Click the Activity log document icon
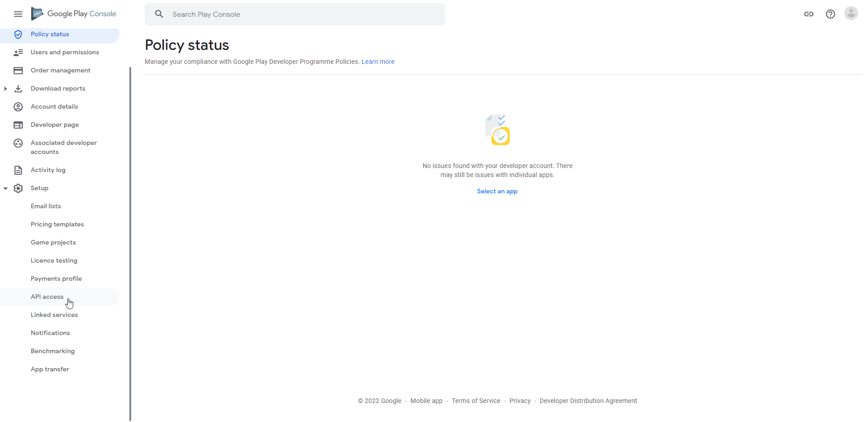Image resolution: width=868 pixels, height=422 pixels. (x=18, y=170)
